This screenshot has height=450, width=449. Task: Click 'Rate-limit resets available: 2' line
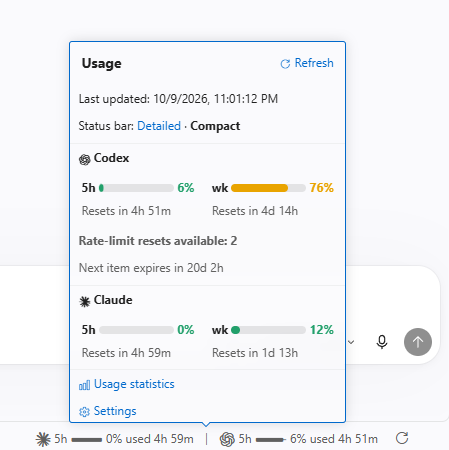[x=158, y=241]
